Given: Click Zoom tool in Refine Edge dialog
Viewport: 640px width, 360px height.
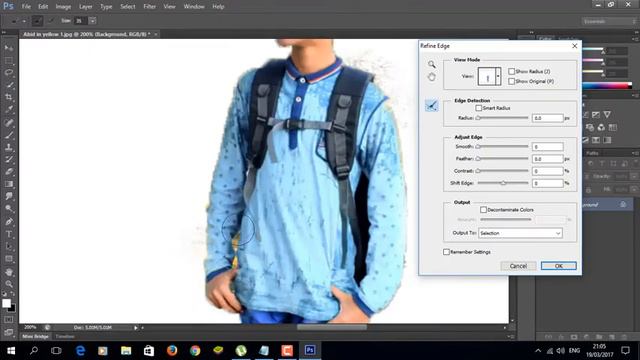Looking at the screenshot, I should tap(431, 64).
